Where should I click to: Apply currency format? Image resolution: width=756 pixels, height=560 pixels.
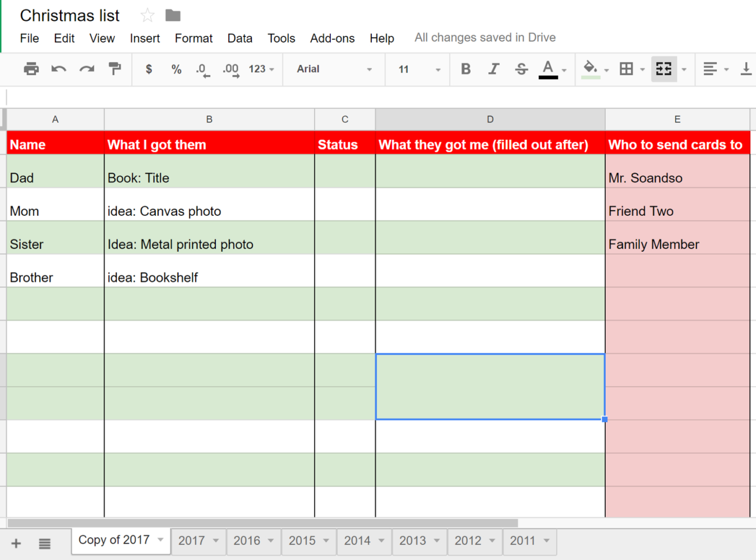(148, 69)
